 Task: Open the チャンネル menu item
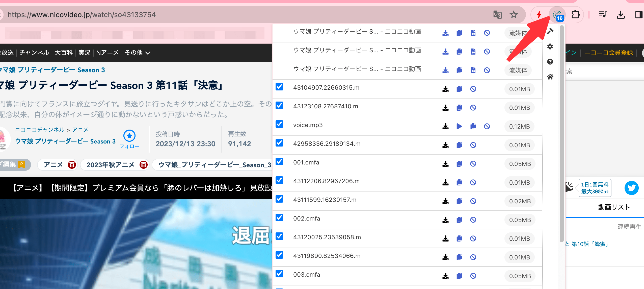(34, 53)
